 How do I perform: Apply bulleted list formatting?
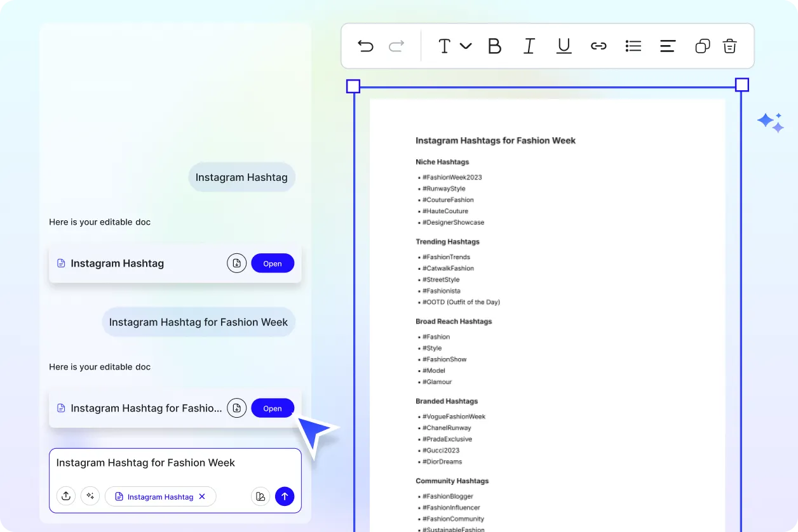point(633,46)
